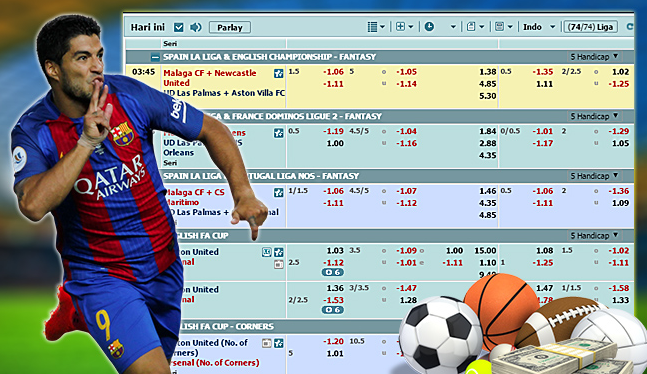Bet handicap odds -1.19 in Ligue 2 Fantasy
This screenshot has width=647, height=374.
click(x=333, y=131)
